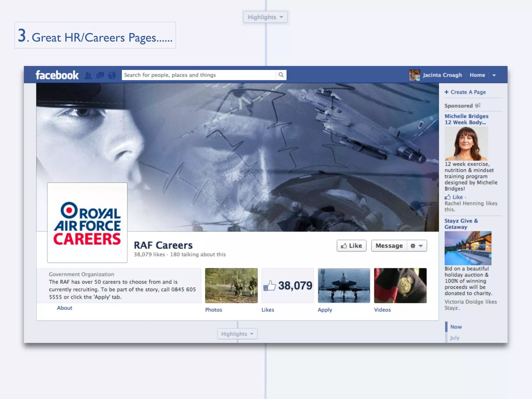Open the Photos tab label
Screen dimensions: 532x399
[214, 310]
